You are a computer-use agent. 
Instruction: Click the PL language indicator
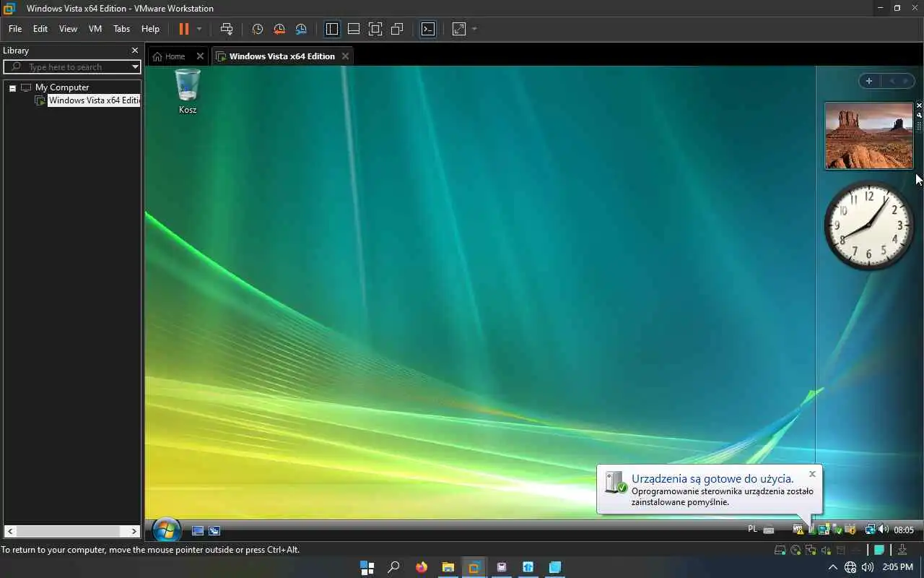coord(752,529)
